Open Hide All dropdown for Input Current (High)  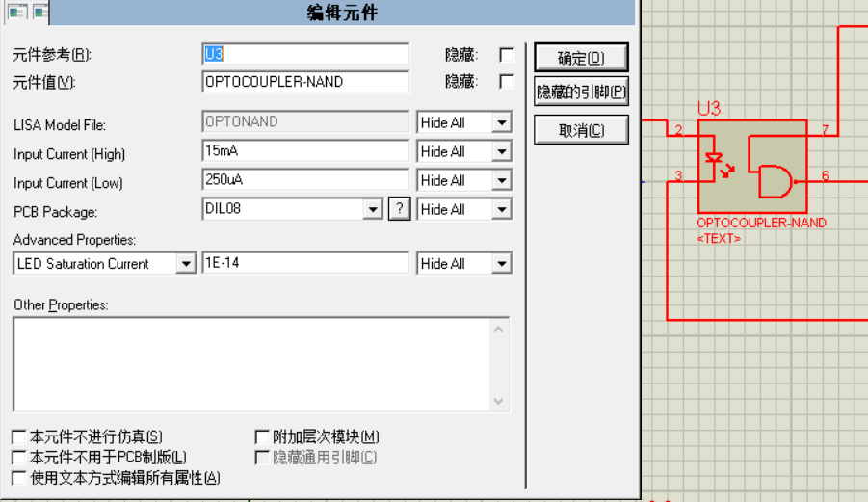(502, 151)
